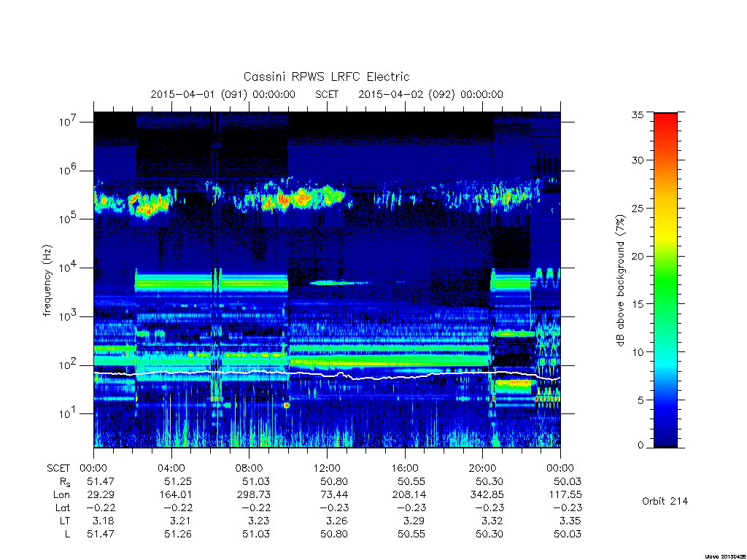This screenshot has height=560, width=747.
Task: Click the 10^4 frequency tick label
Action: click(x=69, y=268)
